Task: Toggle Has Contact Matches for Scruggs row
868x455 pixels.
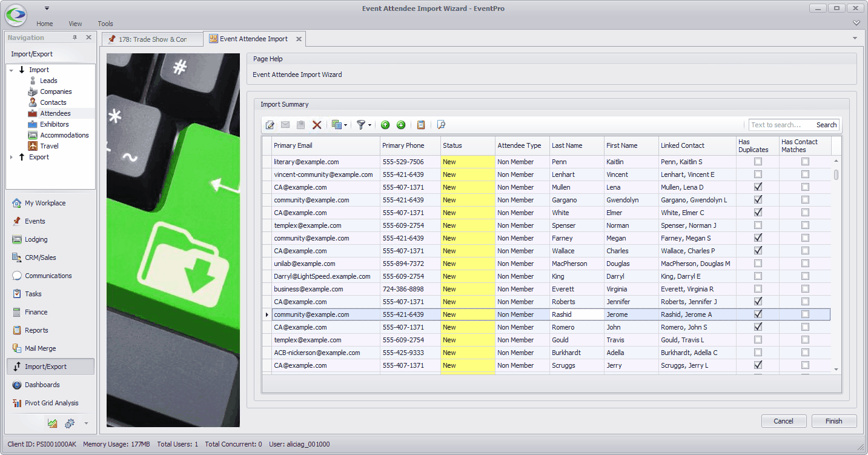Action: point(805,365)
